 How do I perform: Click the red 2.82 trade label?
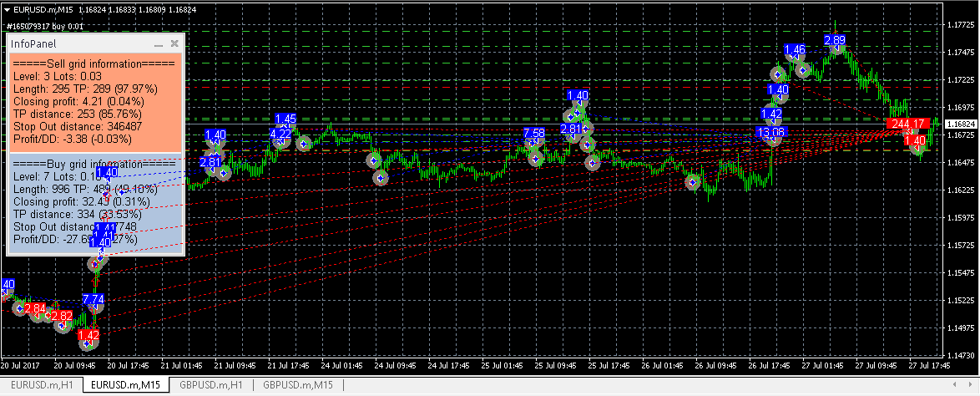coord(61,315)
